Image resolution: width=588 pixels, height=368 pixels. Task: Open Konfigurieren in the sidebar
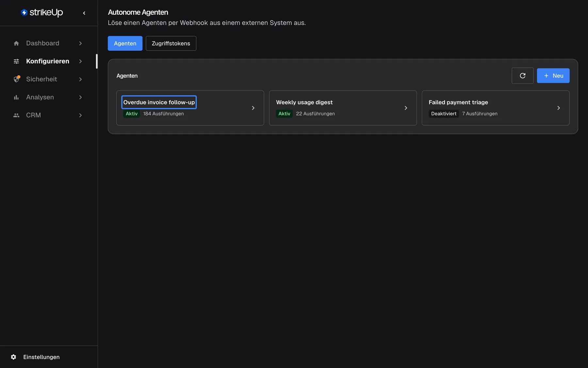click(x=48, y=61)
